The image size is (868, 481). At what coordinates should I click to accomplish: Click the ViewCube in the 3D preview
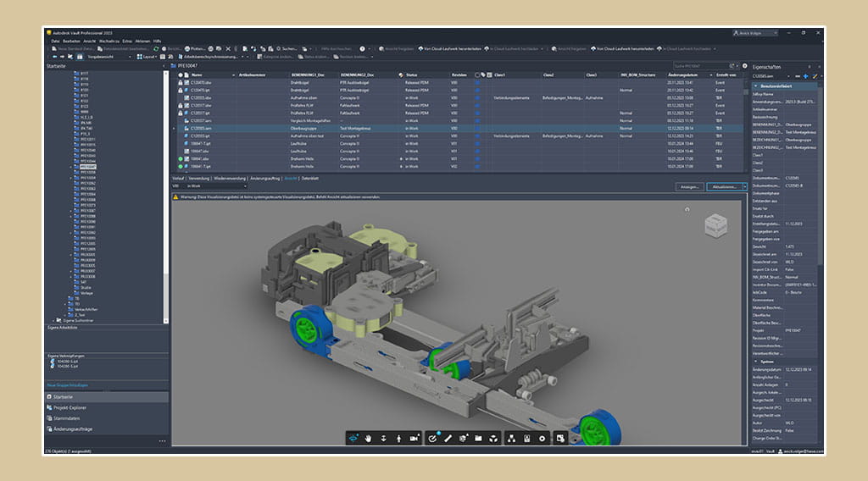[x=716, y=225]
